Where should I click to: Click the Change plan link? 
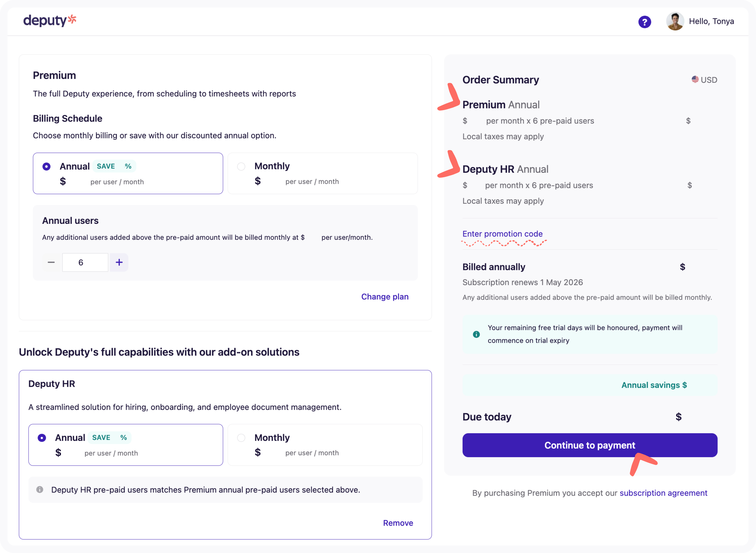(385, 297)
